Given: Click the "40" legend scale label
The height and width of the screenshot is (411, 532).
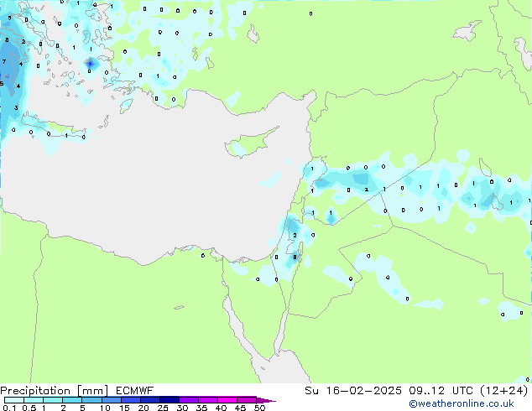Looking at the screenshot, I should coord(221,408).
